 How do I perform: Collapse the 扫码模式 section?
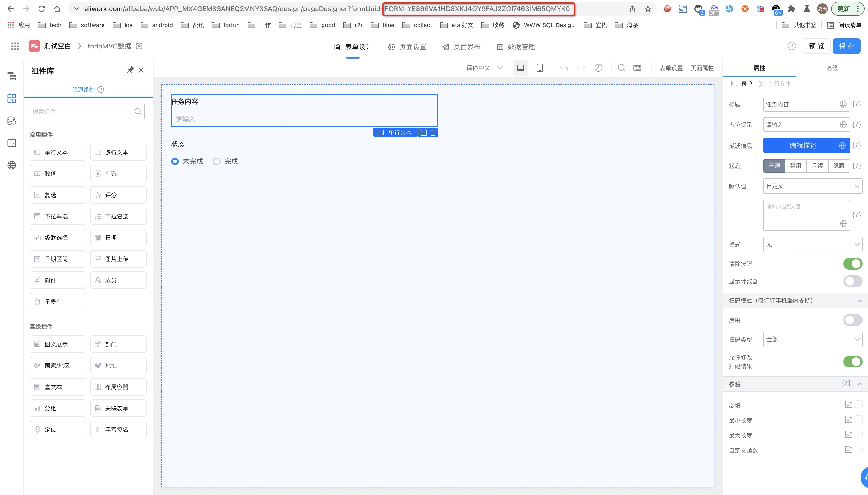(859, 301)
